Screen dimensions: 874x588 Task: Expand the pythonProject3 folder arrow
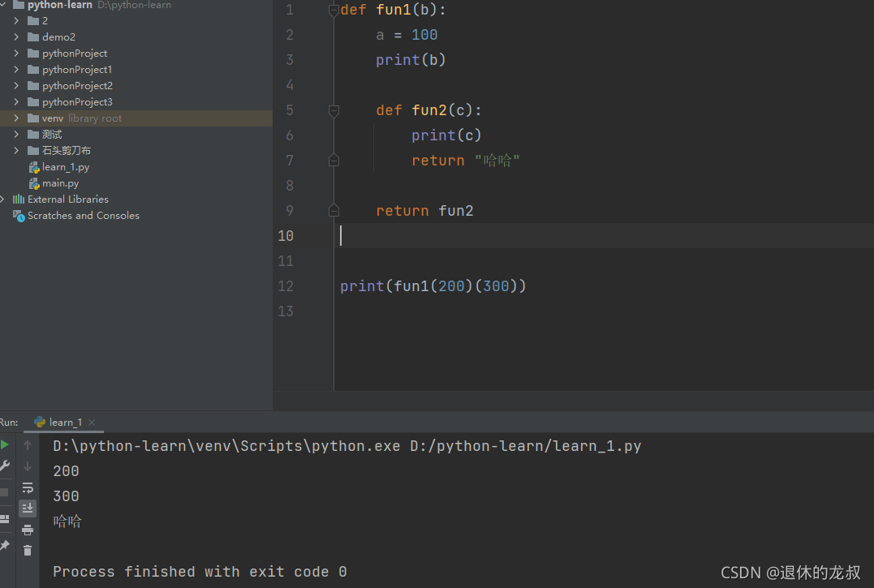click(x=16, y=101)
